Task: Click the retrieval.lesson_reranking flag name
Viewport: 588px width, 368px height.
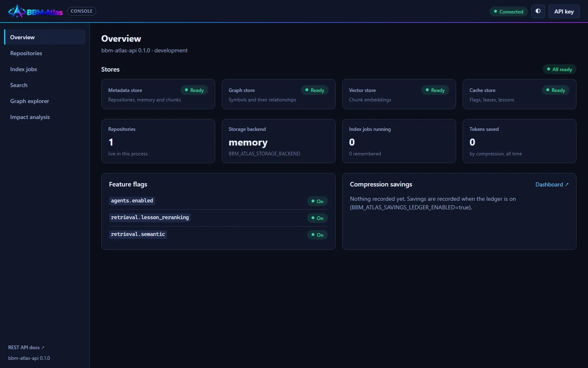Action: [150, 218]
